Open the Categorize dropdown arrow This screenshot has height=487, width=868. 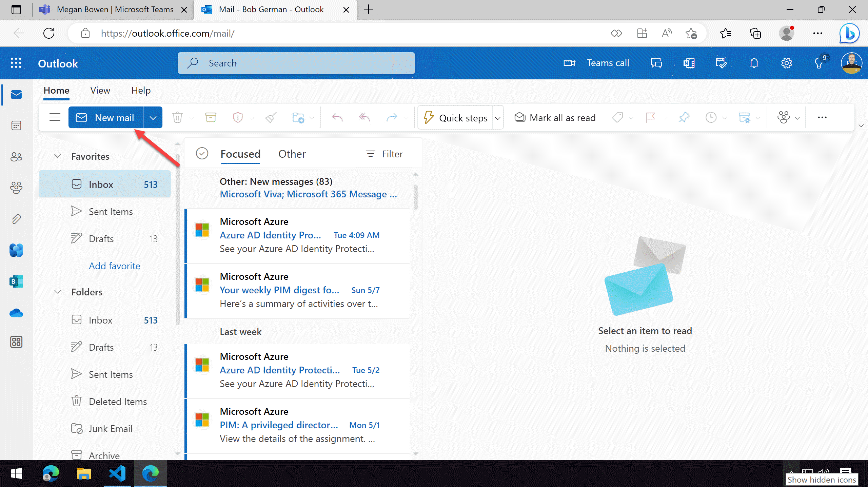click(631, 118)
